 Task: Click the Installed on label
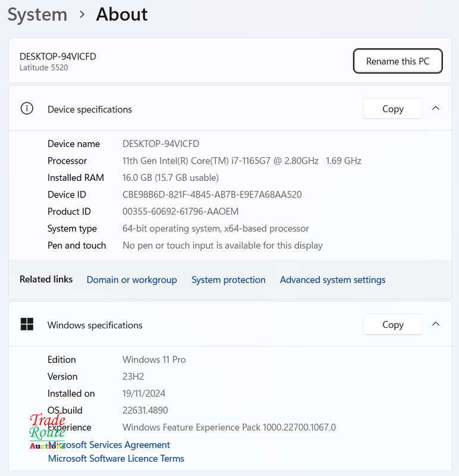71,393
